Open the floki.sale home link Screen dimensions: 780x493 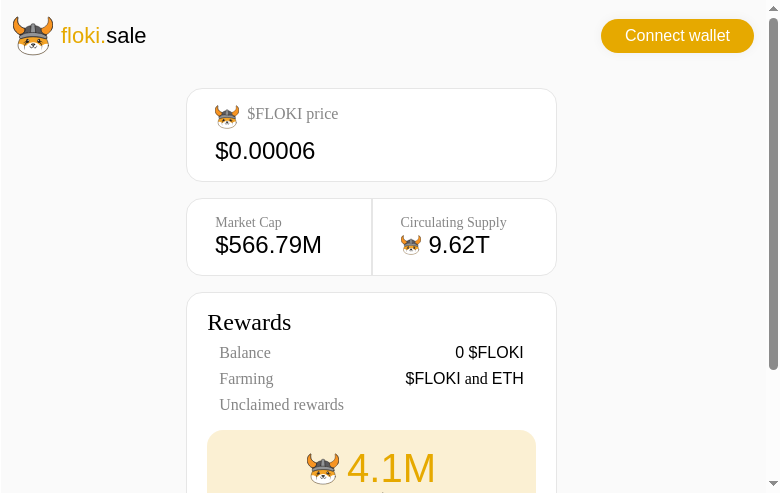pos(103,36)
